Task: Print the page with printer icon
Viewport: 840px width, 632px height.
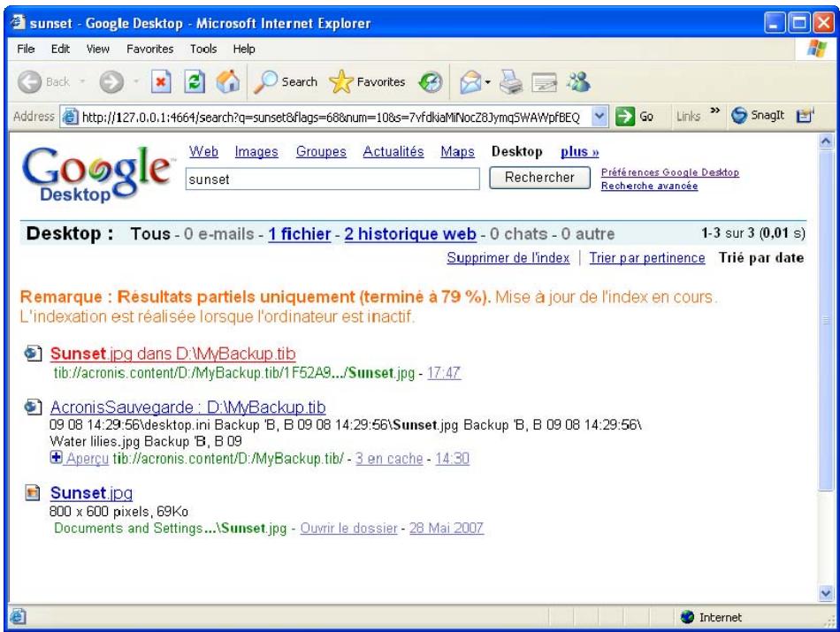Action: pos(512,82)
